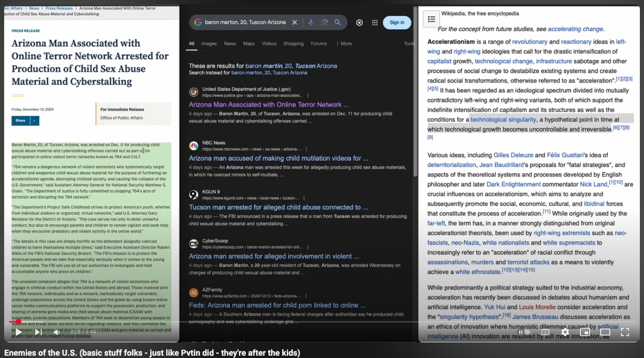Click the KGUN 9 favicon
644x358 pixels.
pyautogui.click(x=194, y=195)
